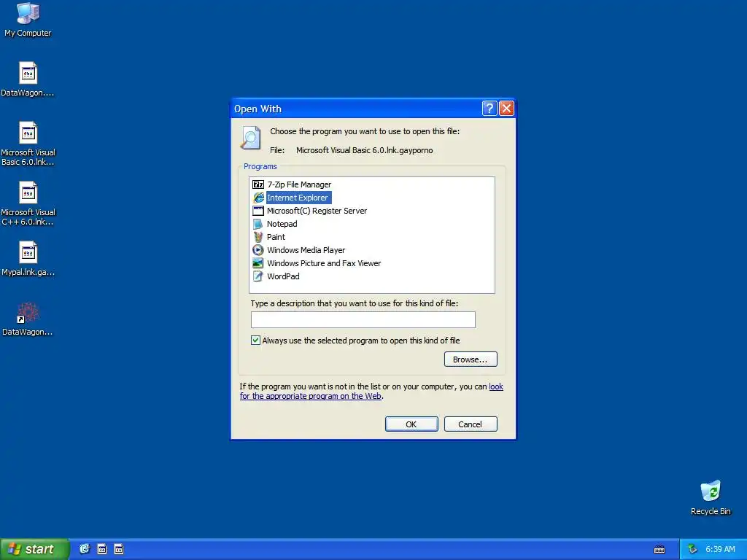This screenshot has height=560, width=747.
Task: Pick the Notepad icon in the program list
Action: pos(258,224)
